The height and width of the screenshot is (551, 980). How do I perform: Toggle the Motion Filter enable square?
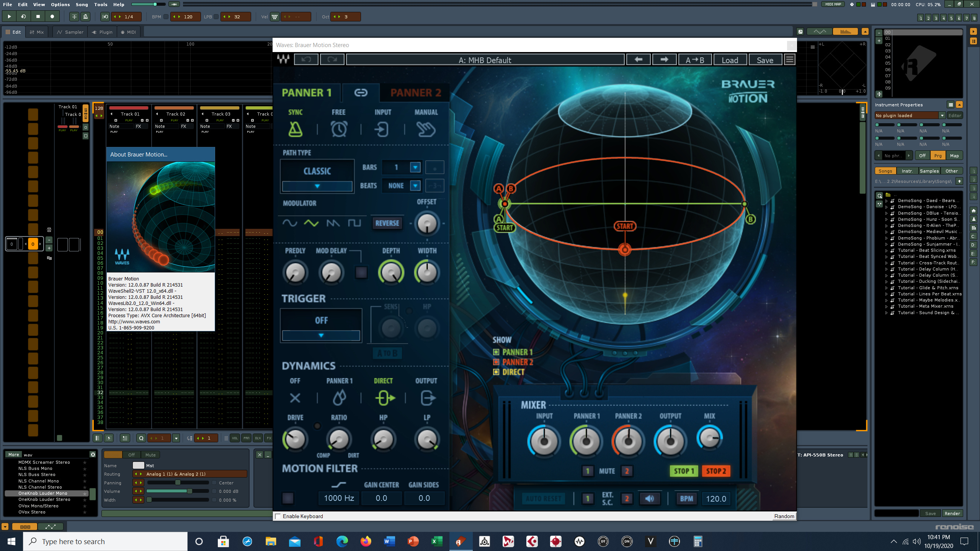pos(287,498)
